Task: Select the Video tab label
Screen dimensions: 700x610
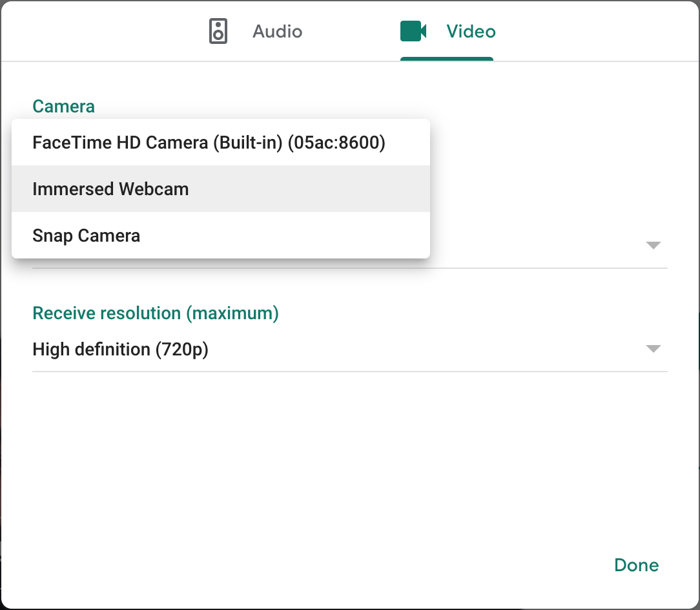Action: [471, 31]
